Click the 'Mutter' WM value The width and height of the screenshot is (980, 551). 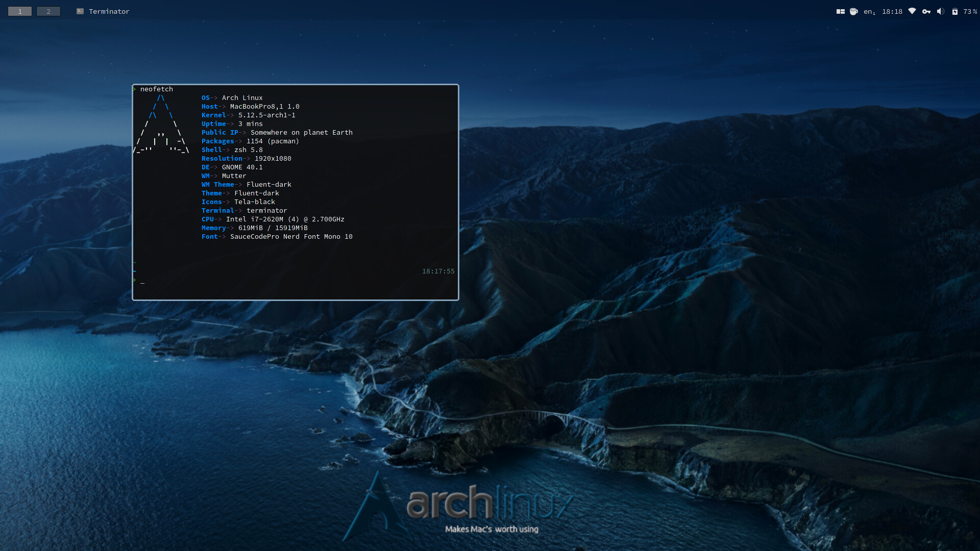click(x=234, y=176)
